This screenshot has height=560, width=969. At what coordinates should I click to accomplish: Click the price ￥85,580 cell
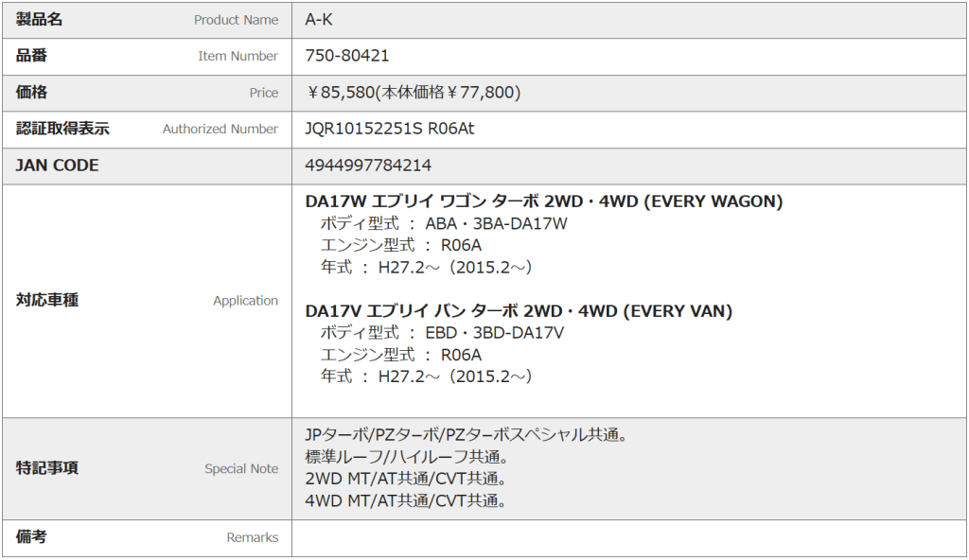(414, 93)
